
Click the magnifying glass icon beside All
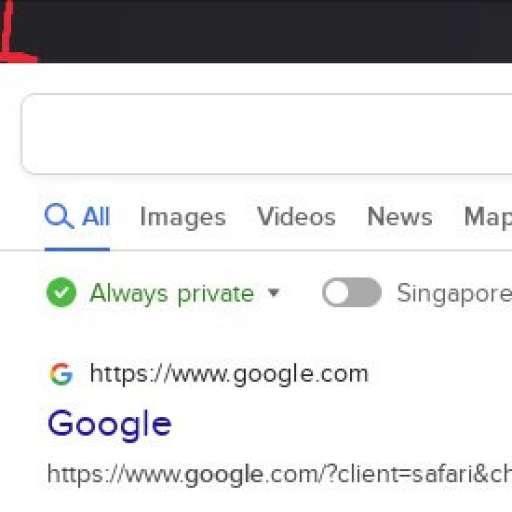[x=59, y=216]
